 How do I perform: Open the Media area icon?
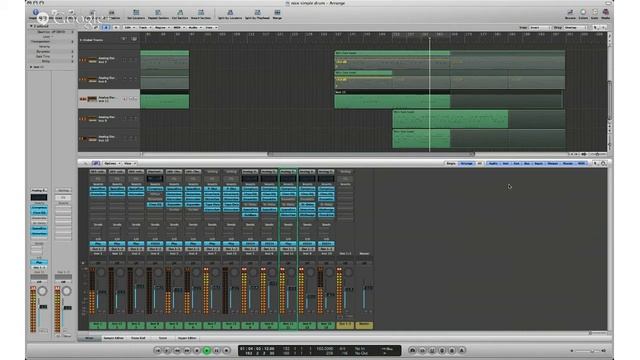(606, 14)
